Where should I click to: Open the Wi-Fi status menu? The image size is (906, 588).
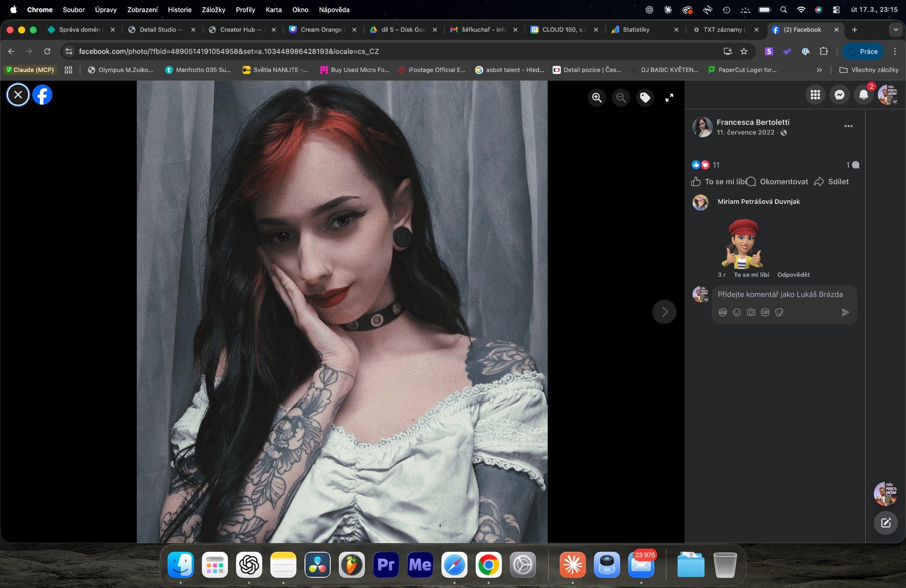pyautogui.click(x=801, y=10)
